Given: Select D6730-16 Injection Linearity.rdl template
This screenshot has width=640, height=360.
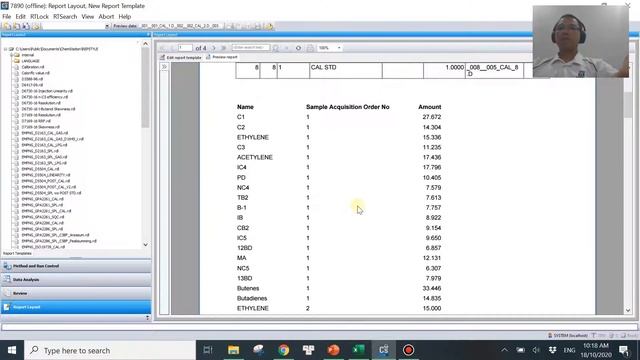Looking at the screenshot, I should (x=47, y=91).
